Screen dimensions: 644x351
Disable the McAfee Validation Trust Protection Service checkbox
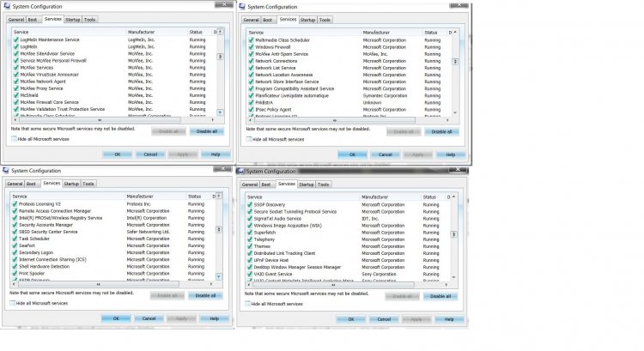click(x=16, y=109)
